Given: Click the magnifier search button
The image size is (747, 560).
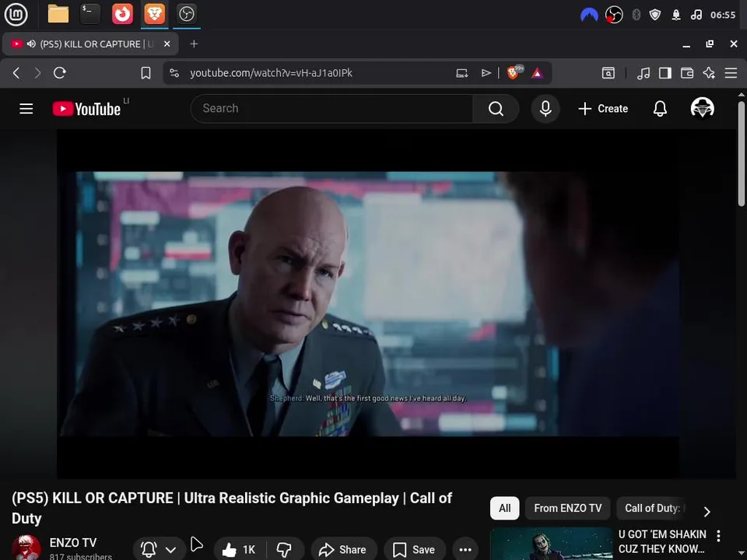Looking at the screenshot, I should 496,109.
